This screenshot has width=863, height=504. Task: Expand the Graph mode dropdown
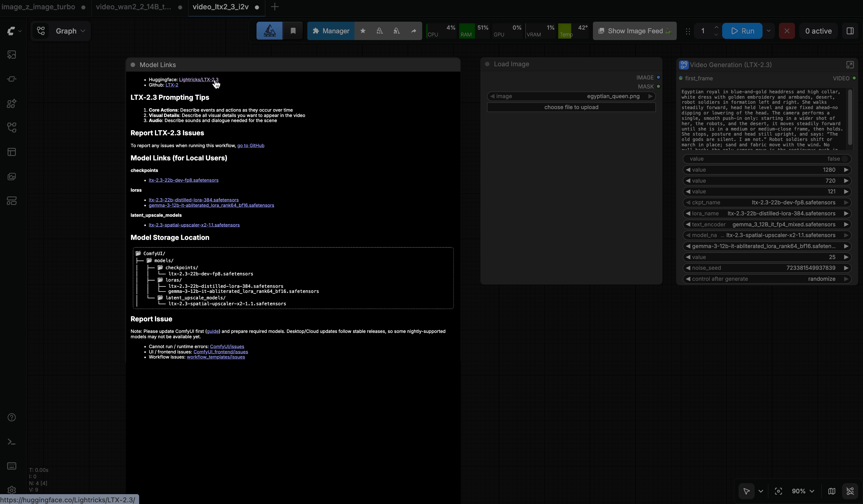pyautogui.click(x=70, y=31)
